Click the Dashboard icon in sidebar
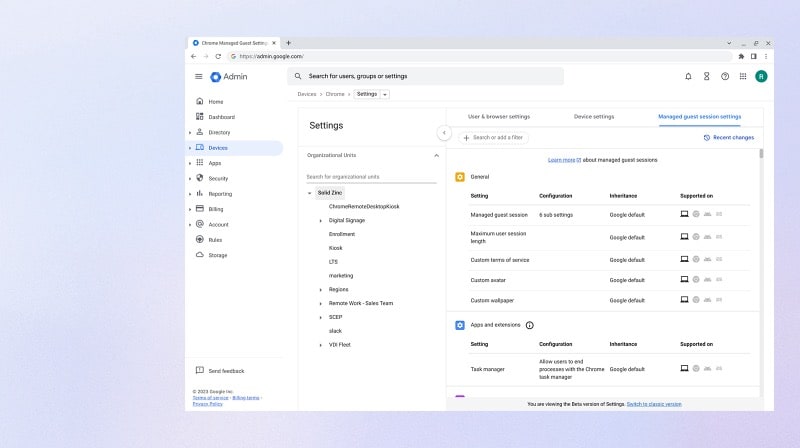 pyautogui.click(x=199, y=116)
